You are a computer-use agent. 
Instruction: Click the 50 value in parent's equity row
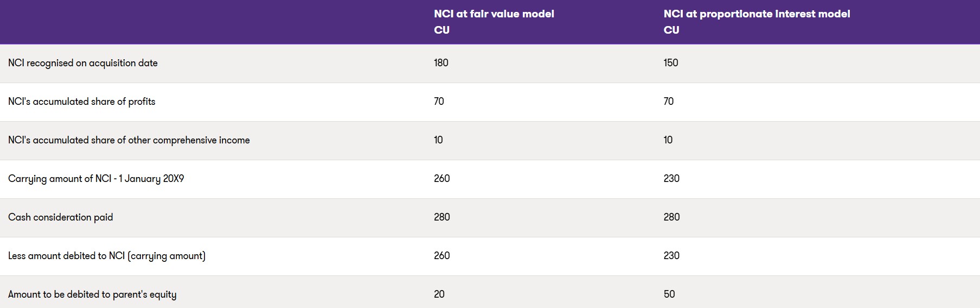pyautogui.click(x=669, y=294)
